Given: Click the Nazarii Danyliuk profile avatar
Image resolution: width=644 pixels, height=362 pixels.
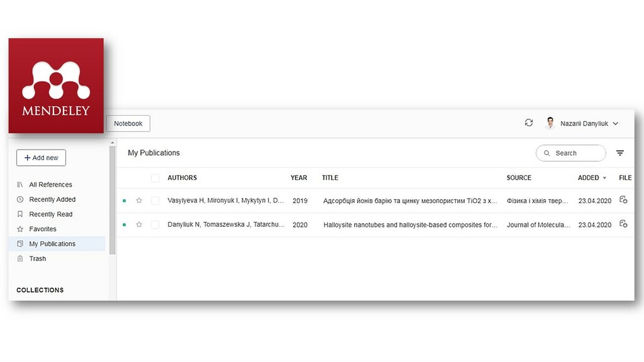Looking at the screenshot, I should coord(550,123).
